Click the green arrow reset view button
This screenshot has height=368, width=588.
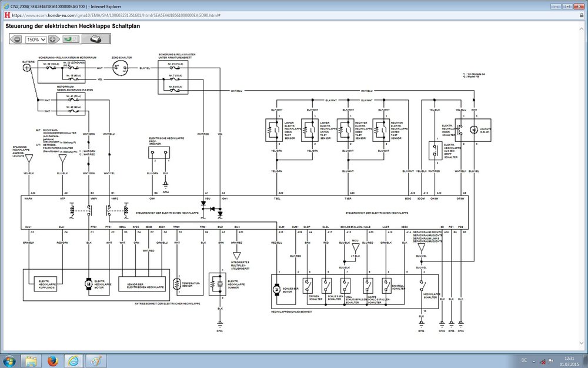click(71, 39)
